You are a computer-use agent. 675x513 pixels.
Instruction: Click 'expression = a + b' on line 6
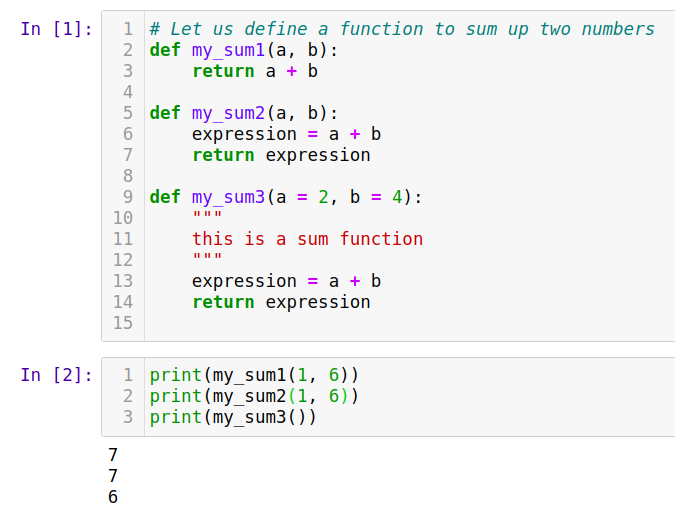point(286,134)
